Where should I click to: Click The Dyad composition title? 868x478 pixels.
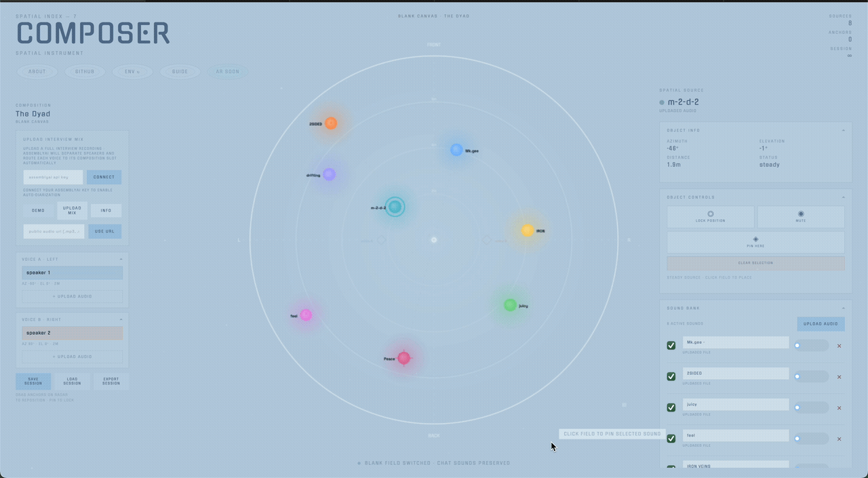click(33, 114)
